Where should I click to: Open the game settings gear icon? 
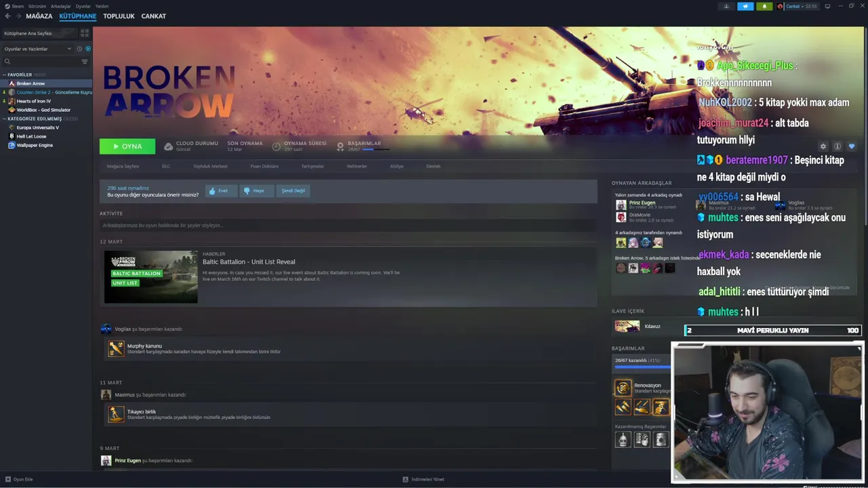tap(823, 146)
